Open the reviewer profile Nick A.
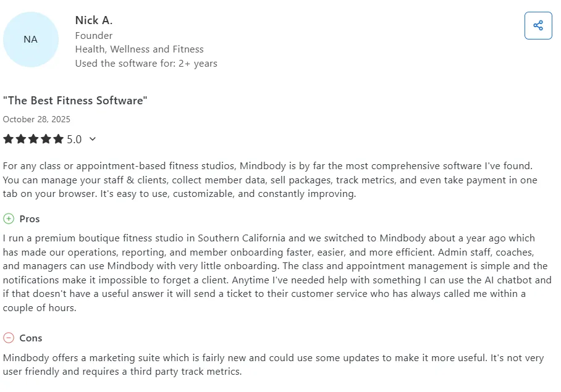 tap(93, 20)
